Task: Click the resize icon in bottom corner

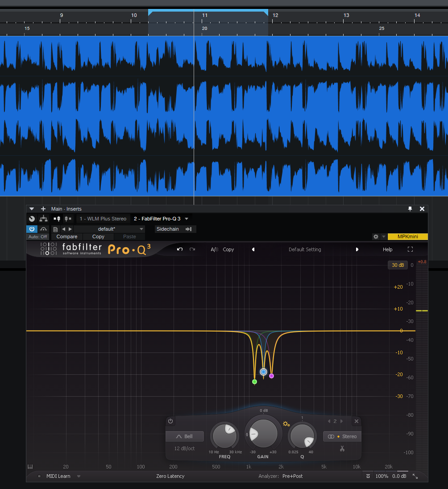Action: (x=415, y=476)
